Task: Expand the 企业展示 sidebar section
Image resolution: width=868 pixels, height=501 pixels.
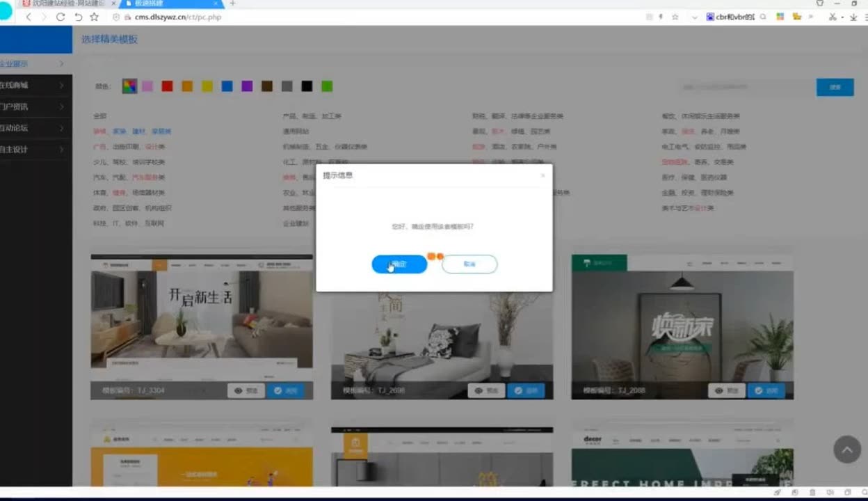Action: 36,64
